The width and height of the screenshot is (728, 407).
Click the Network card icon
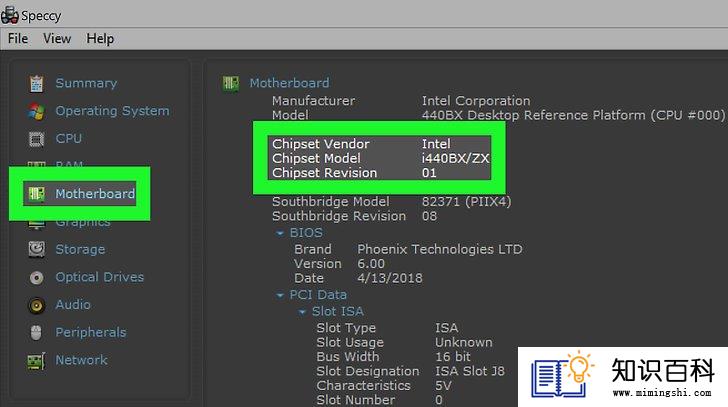[36, 361]
